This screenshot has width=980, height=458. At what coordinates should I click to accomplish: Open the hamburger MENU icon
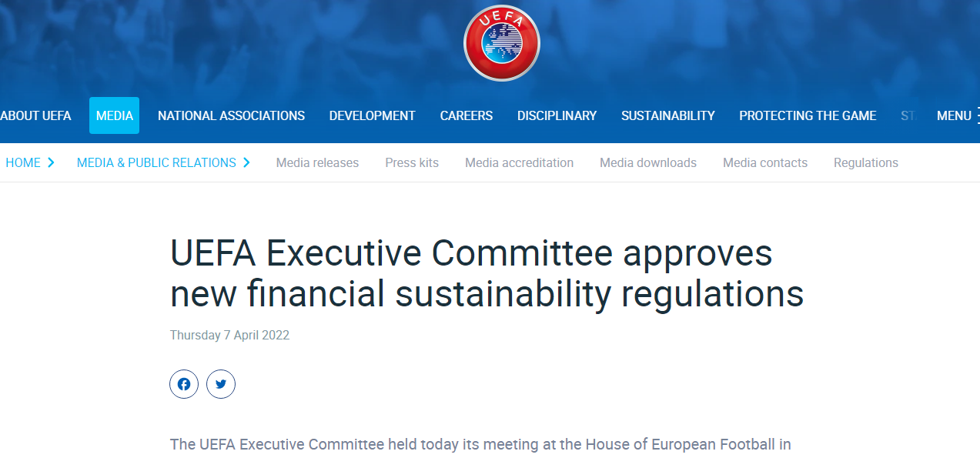[x=977, y=116]
